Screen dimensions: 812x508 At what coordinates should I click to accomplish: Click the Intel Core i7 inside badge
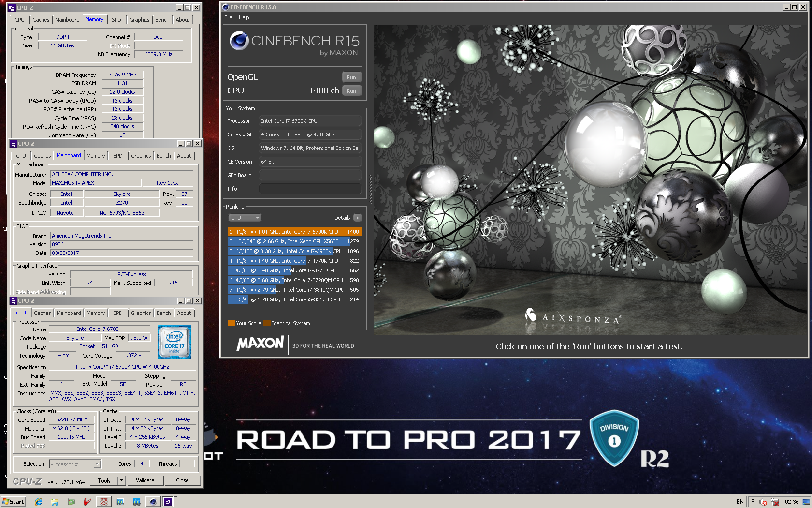(x=174, y=342)
